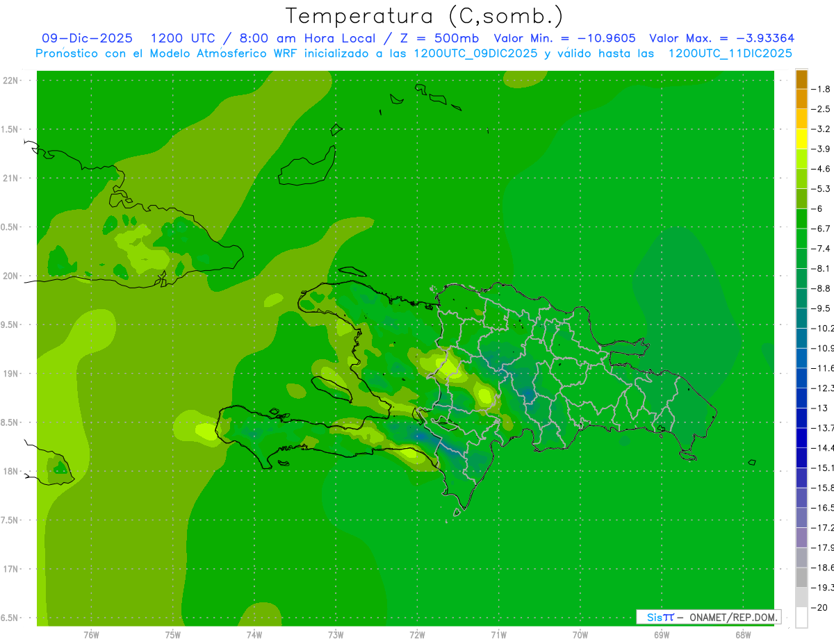Viewport: 834px width, 644px height.
Task: Click the "-11.6" colorbar value
Action: 822,368
